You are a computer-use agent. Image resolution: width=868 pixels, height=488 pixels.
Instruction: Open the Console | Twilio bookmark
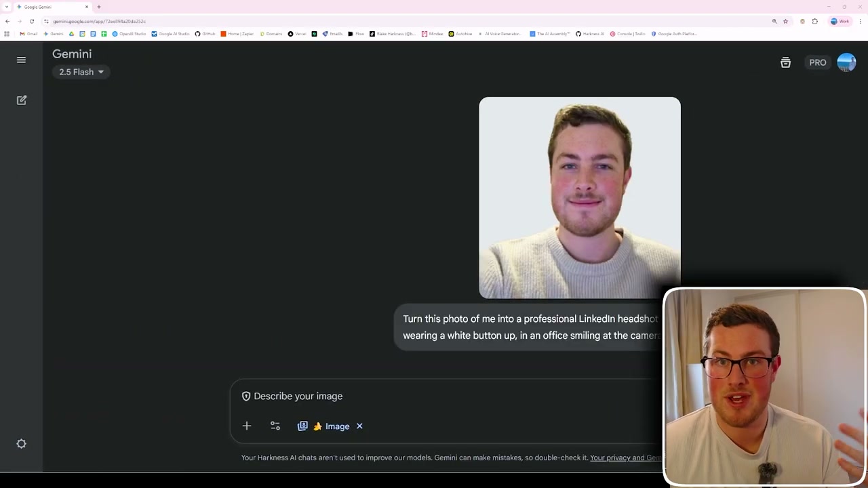pos(627,34)
